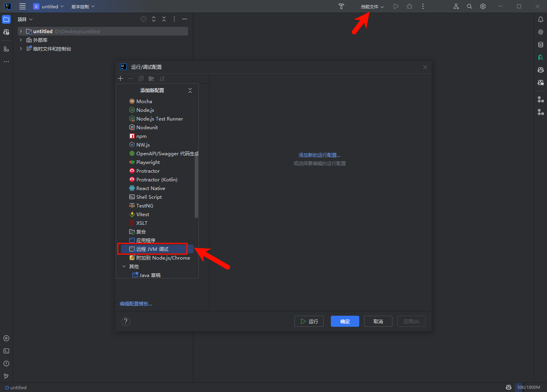Open the 当前文件 run configuration dropdown
547x392 pixels.
pyautogui.click(x=372, y=6)
